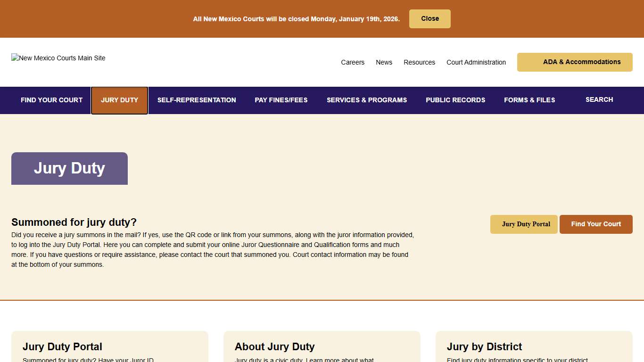Select the Jury by District card

[x=484, y=346]
